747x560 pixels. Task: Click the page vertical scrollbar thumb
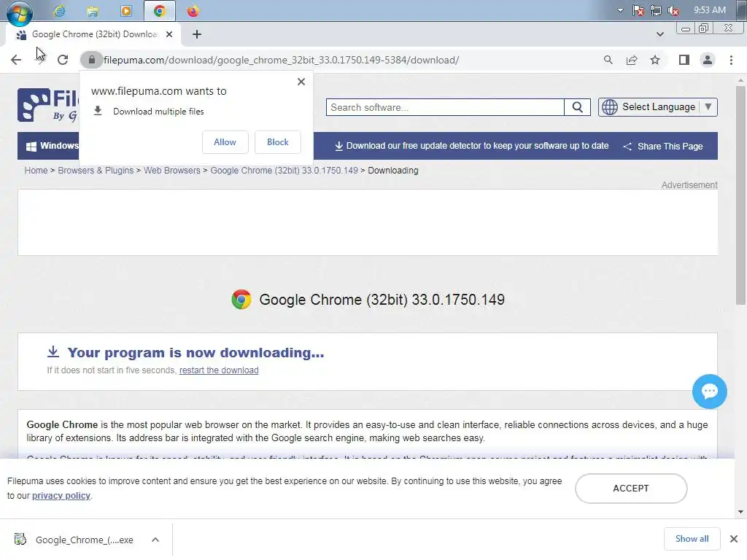point(740,195)
